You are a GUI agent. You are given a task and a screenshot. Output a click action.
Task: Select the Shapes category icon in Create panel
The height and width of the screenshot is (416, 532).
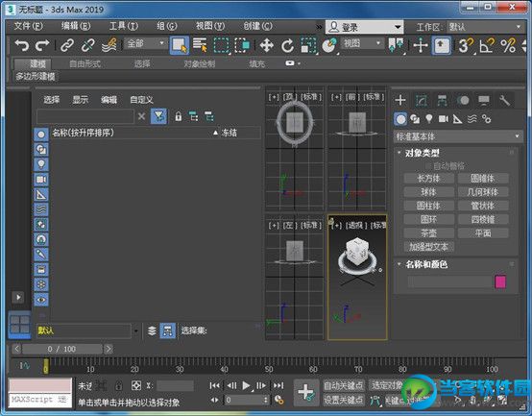(x=415, y=119)
